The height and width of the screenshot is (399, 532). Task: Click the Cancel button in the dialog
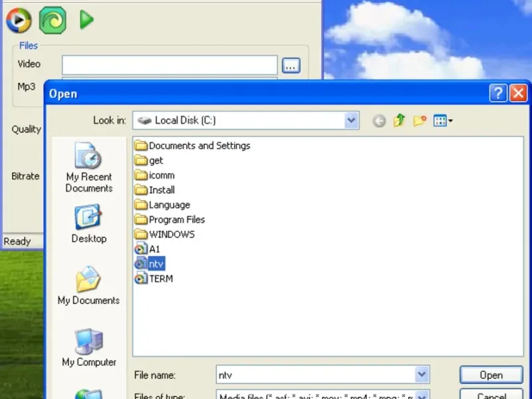click(491, 395)
